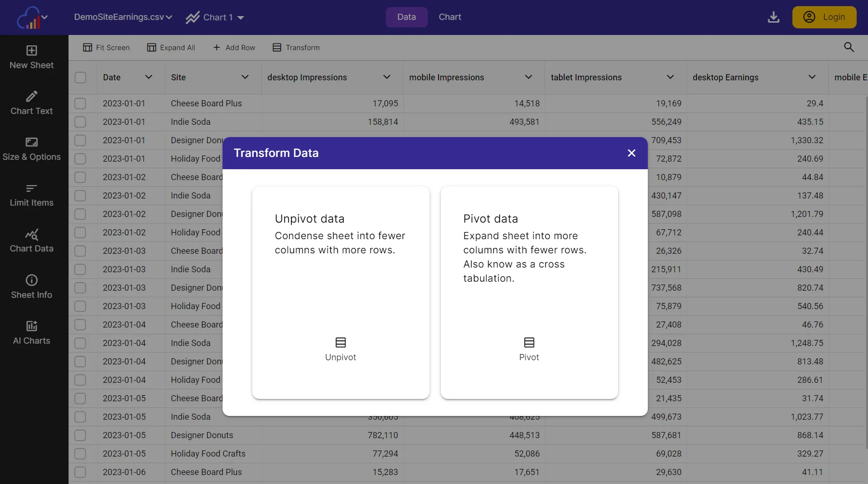Click the Login button

825,17
